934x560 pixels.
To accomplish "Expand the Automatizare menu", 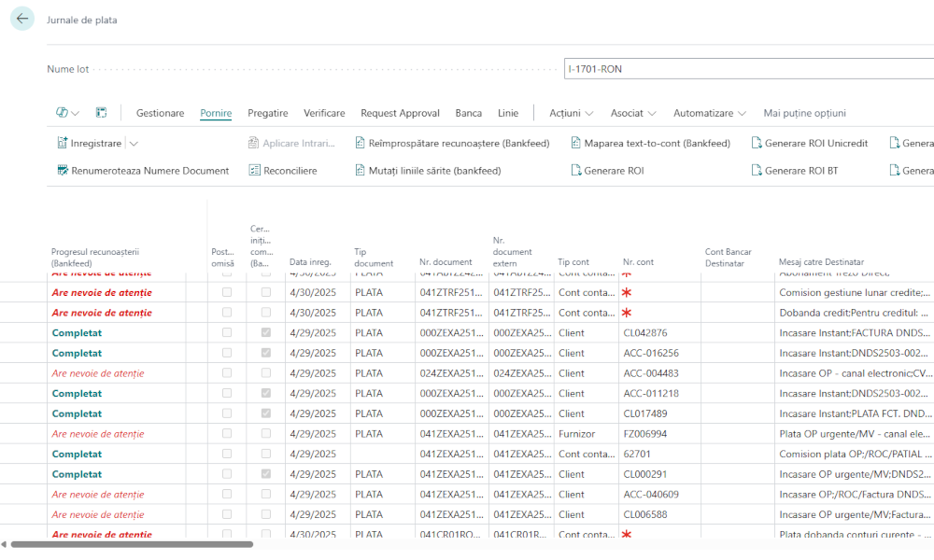I will (x=710, y=113).
